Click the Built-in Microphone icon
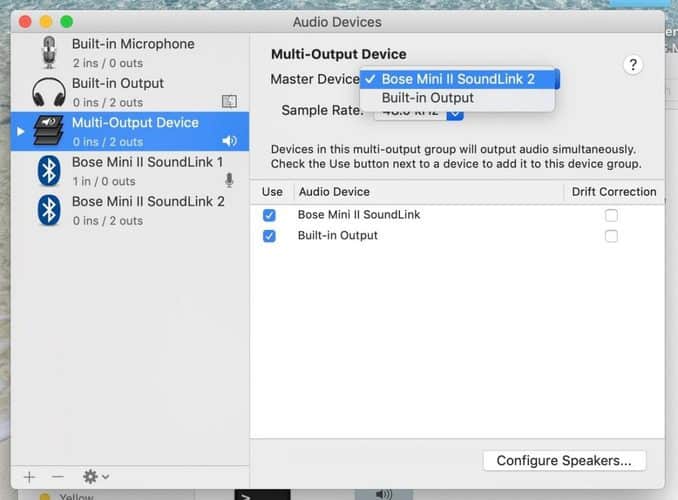Screen dimensions: 678x500 [49, 52]
